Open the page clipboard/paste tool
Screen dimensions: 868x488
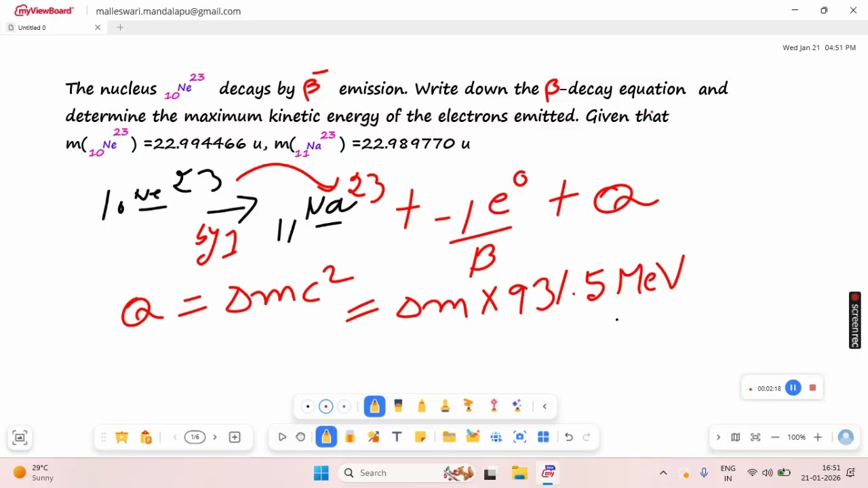(x=146, y=437)
